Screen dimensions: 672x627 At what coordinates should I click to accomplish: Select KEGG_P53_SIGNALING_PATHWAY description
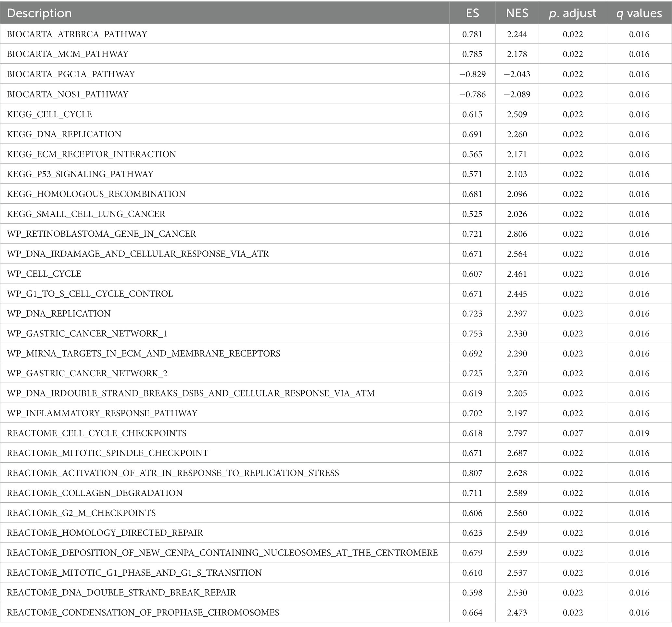click(80, 174)
